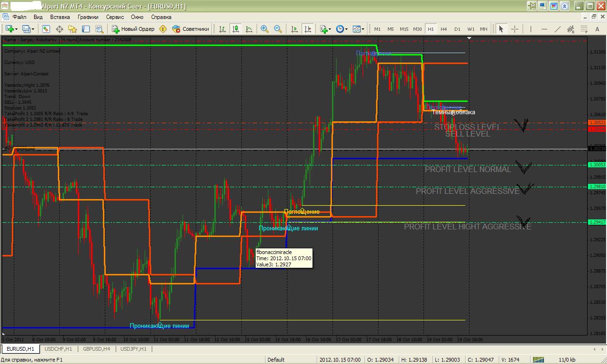Zoom out of the chart
Viewport: 607px width, 364px height.
tap(278, 29)
